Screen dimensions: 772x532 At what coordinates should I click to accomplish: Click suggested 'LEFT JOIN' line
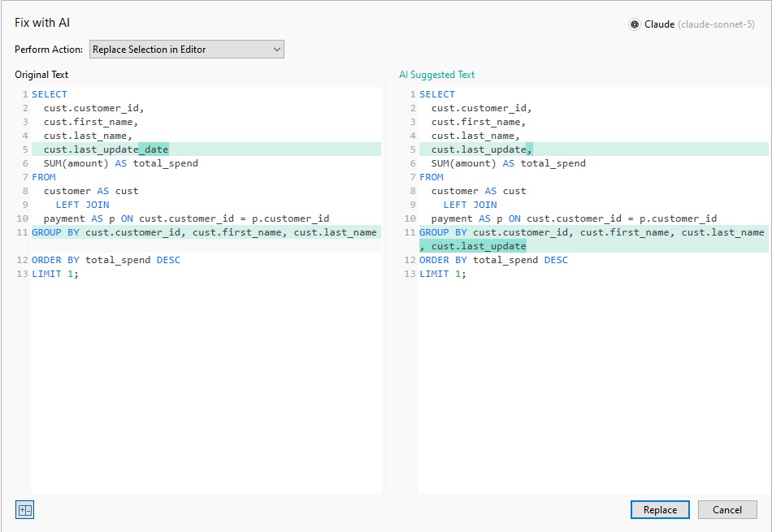pyautogui.click(x=471, y=205)
